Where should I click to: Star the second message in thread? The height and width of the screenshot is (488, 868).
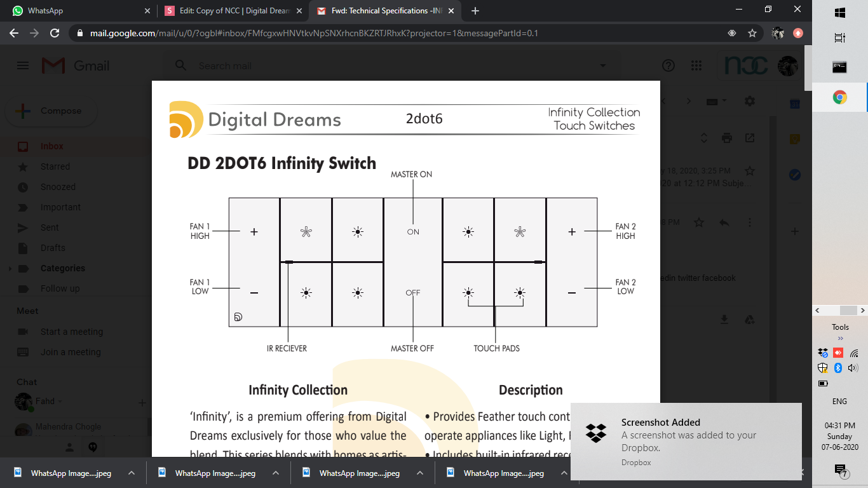click(x=699, y=222)
